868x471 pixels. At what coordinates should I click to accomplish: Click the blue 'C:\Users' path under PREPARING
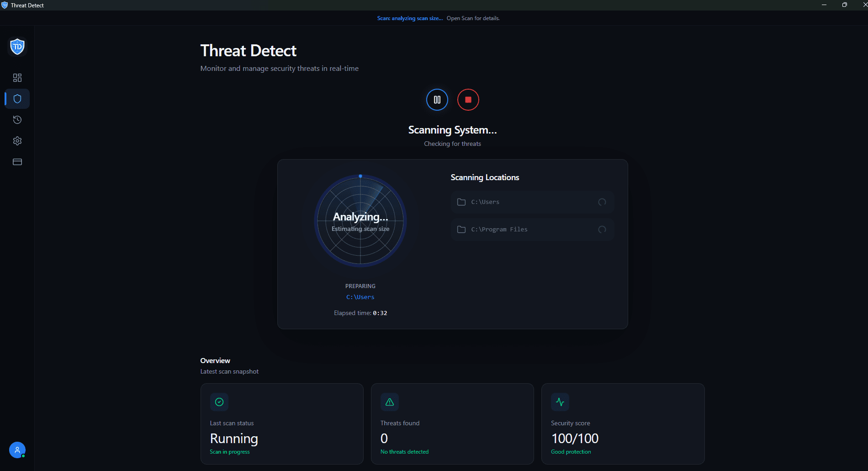360,297
